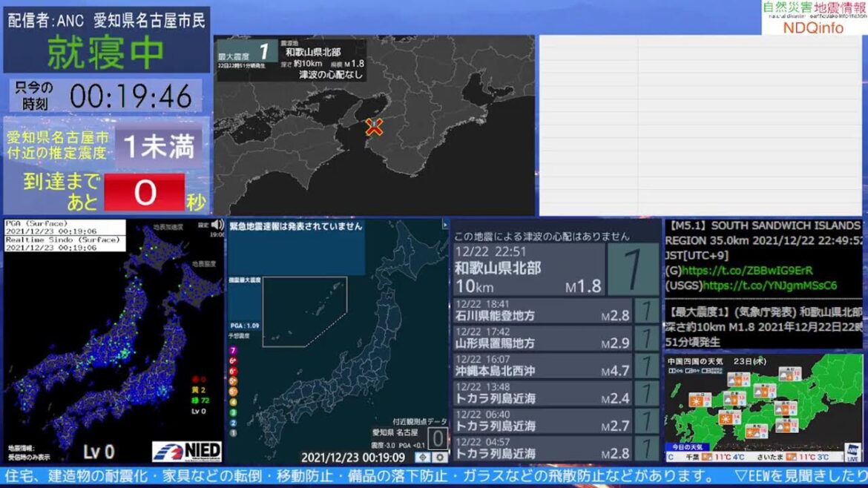Click the gray intensity 1 legend circle
The height and width of the screenshot is (488, 868).
[x=233, y=432]
